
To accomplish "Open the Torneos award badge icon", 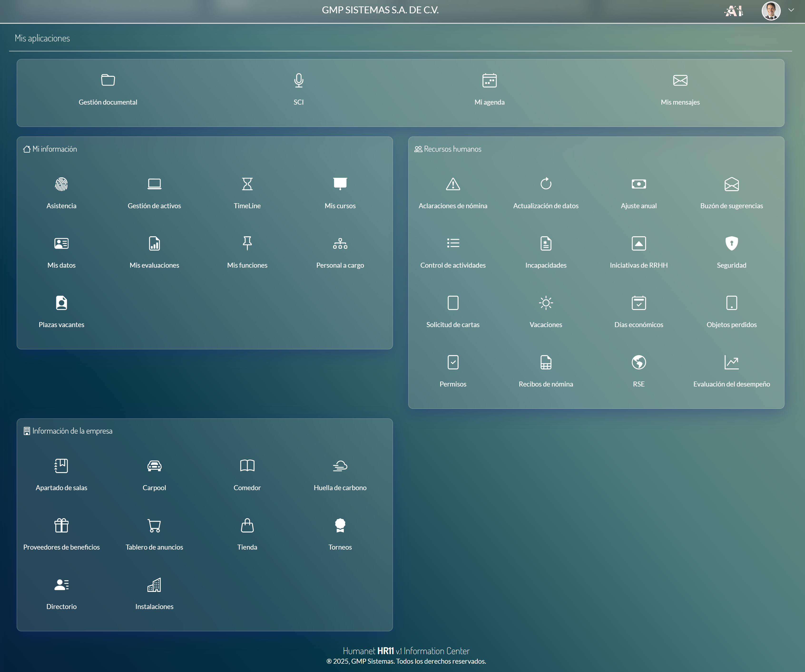I will 340,526.
